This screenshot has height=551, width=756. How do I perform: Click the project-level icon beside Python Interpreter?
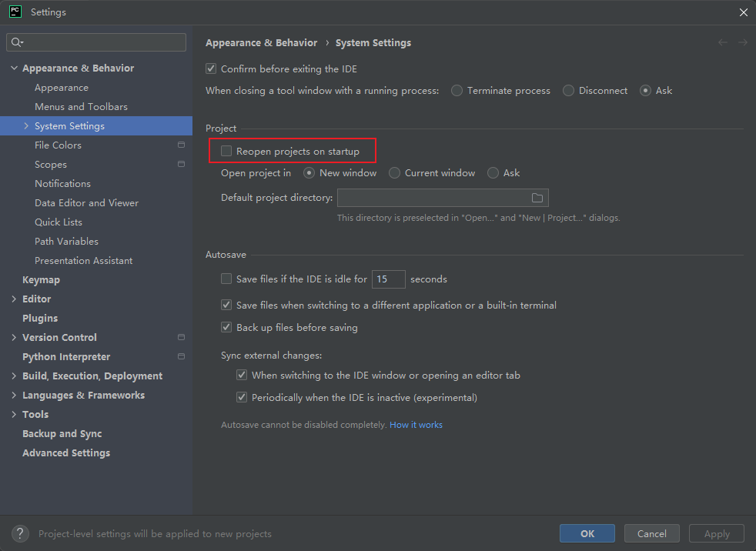pyautogui.click(x=181, y=356)
